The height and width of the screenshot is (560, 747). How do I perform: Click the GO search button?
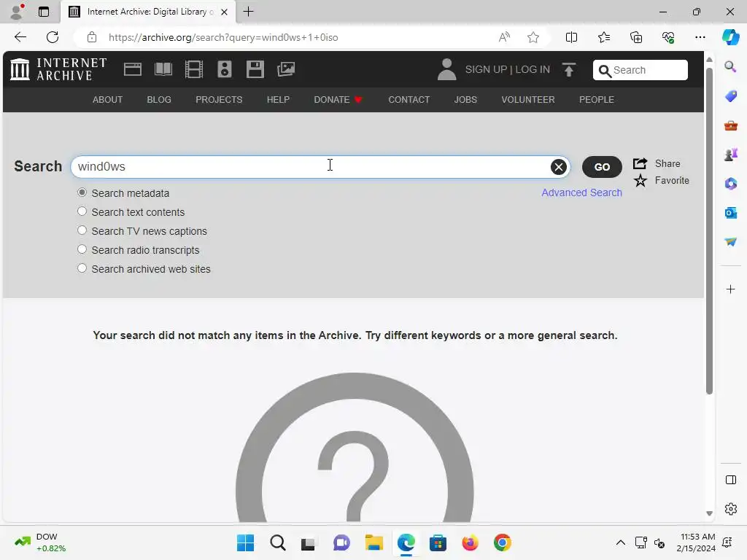coord(602,167)
